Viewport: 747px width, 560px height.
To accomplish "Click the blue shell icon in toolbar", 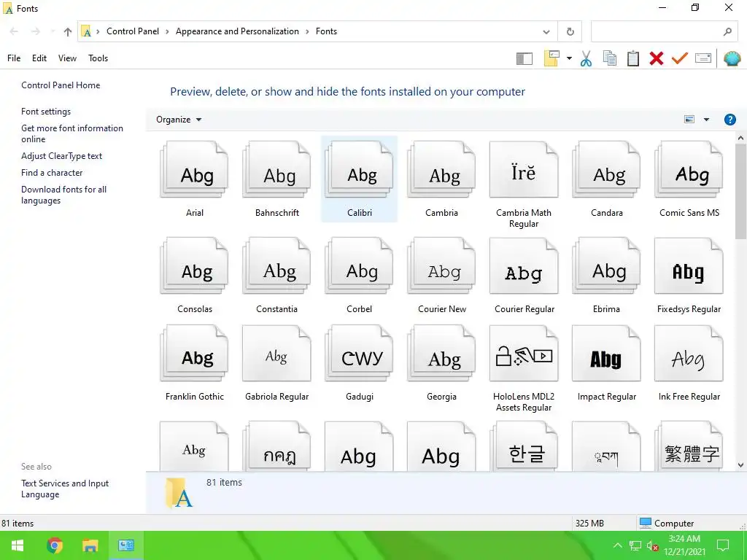I will [732, 58].
